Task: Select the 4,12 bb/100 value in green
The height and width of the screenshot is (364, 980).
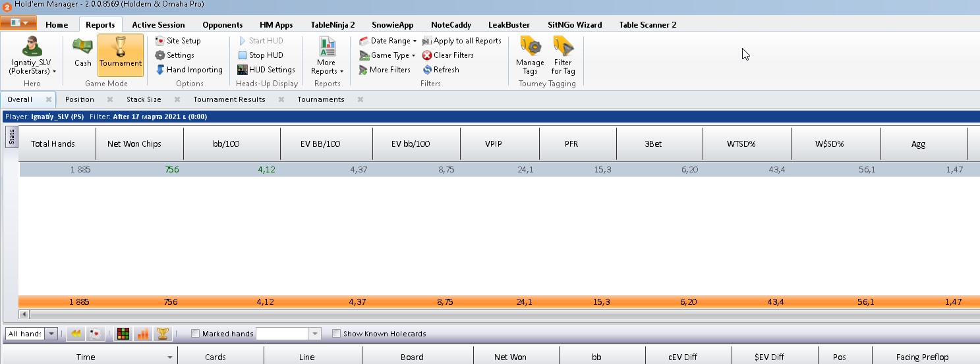Action: [266, 170]
